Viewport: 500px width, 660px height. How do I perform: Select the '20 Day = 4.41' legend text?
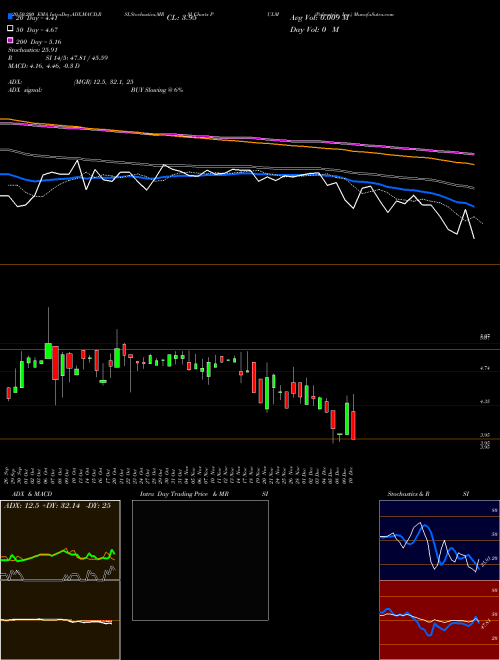(x=36, y=18)
